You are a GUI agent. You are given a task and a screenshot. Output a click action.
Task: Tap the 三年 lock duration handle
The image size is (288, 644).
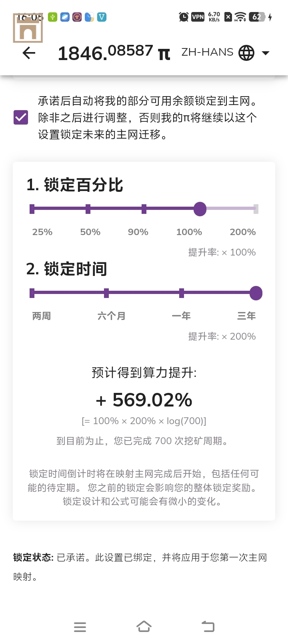click(256, 293)
